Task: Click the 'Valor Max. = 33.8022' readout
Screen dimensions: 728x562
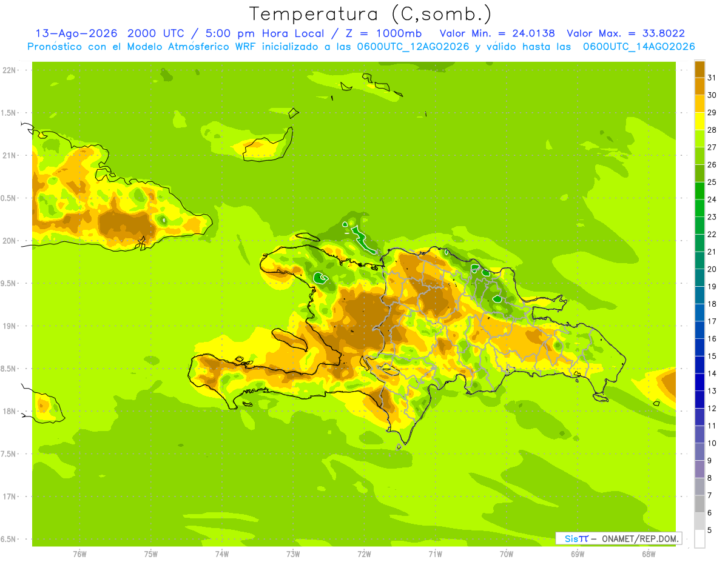Action: pos(625,33)
